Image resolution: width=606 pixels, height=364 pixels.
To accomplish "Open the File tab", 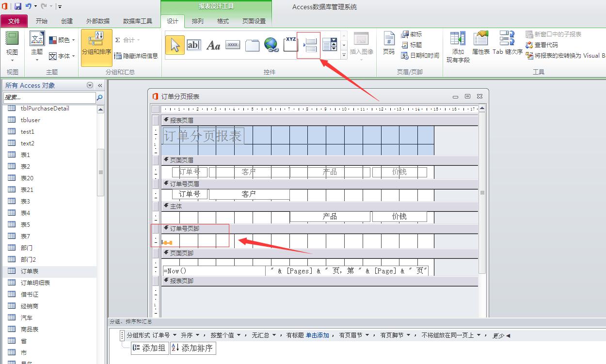I will tap(14, 21).
